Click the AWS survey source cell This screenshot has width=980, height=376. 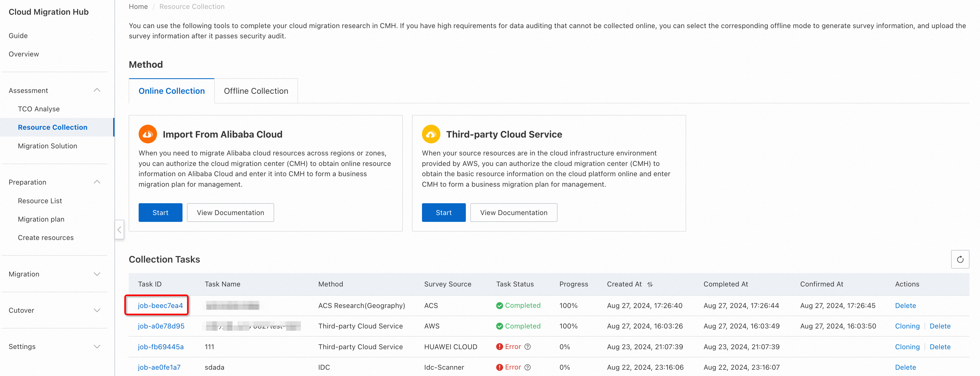(x=432, y=326)
